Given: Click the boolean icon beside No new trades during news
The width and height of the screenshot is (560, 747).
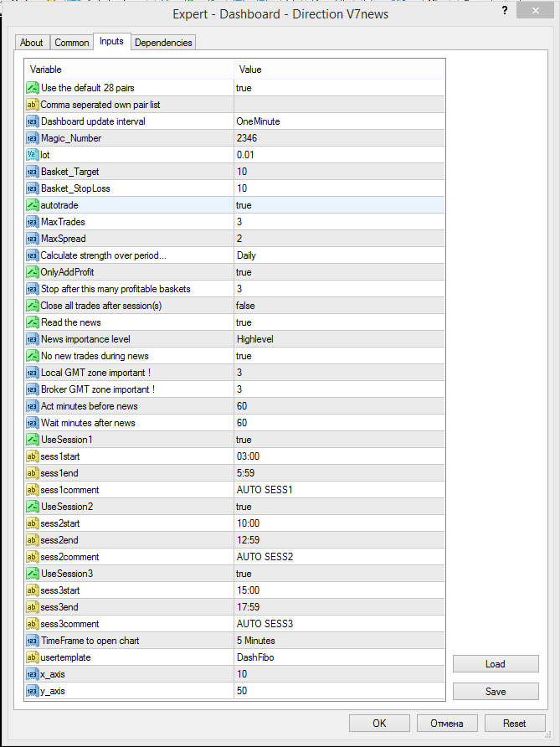Looking at the screenshot, I should tap(33, 356).
